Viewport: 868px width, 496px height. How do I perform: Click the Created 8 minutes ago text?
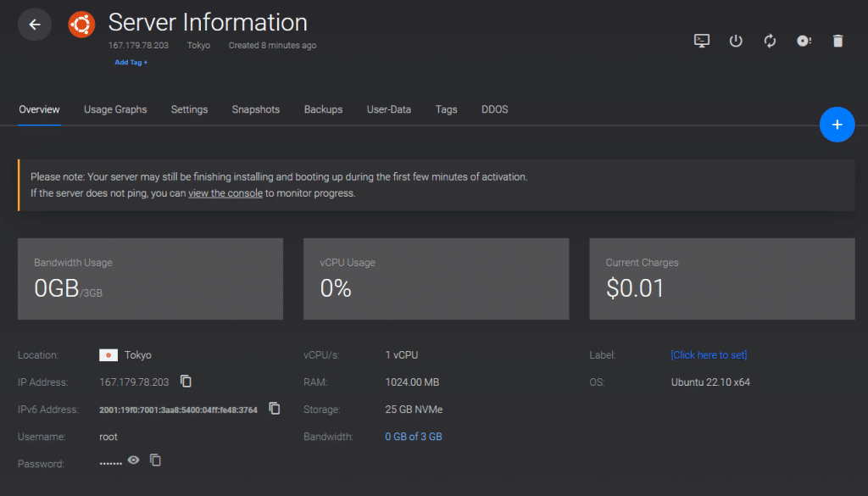(272, 46)
